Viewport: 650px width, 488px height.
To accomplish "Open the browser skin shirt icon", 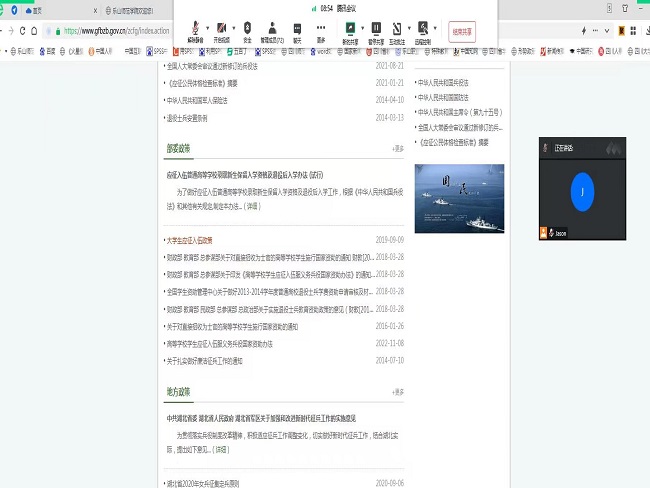I will 625,8.
